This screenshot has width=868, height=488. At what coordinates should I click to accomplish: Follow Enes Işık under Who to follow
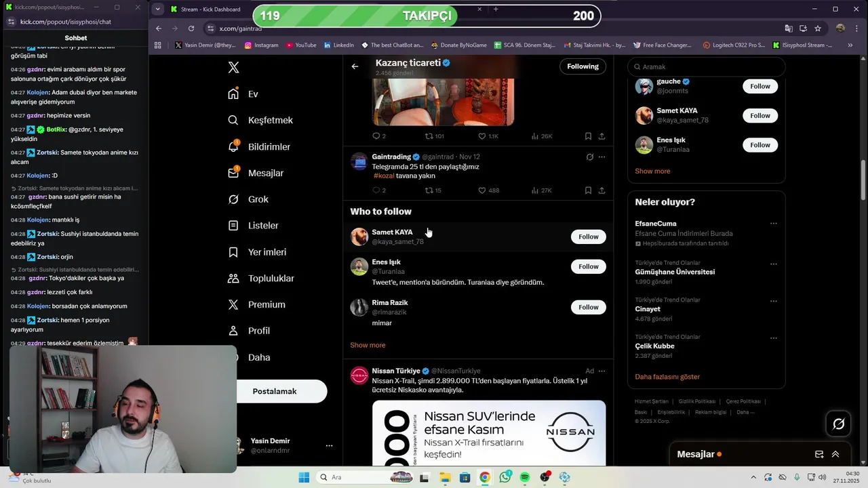tap(589, 266)
